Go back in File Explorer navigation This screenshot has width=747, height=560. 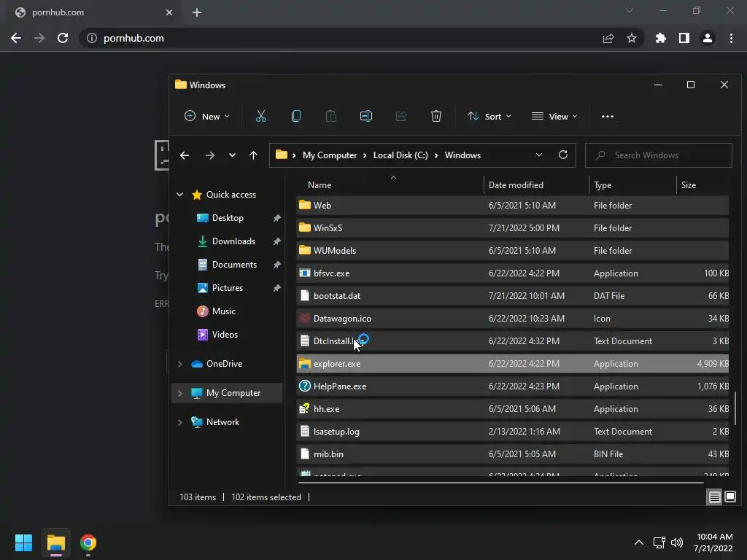185,155
